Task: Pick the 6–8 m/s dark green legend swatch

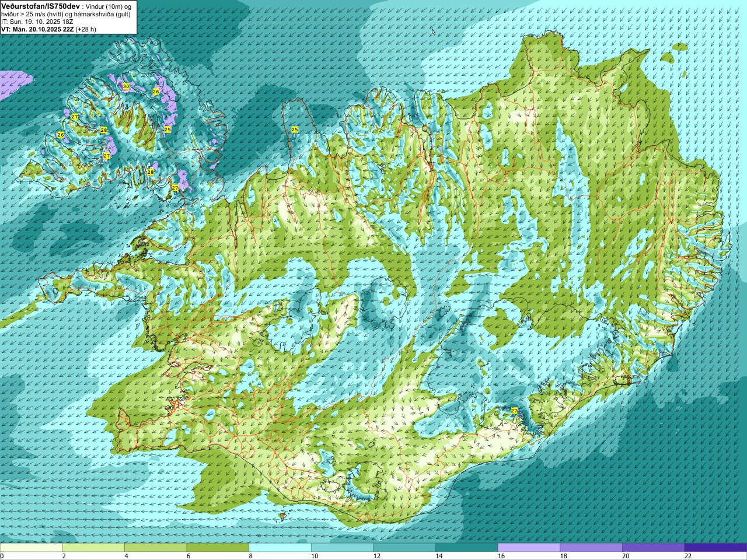Action: tap(218, 548)
